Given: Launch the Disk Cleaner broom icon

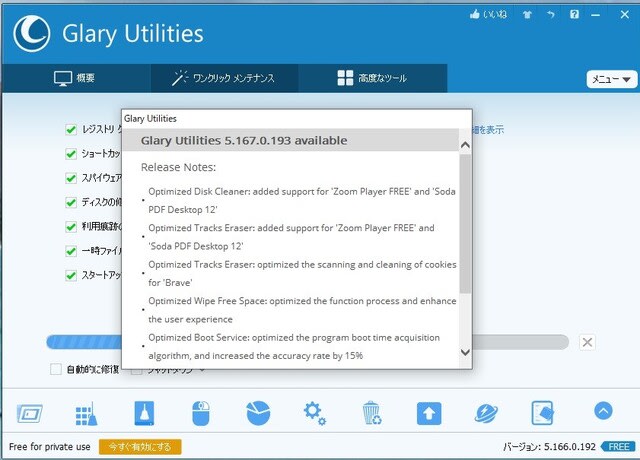Looking at the screenshot, I should click(x=144, y=413).
